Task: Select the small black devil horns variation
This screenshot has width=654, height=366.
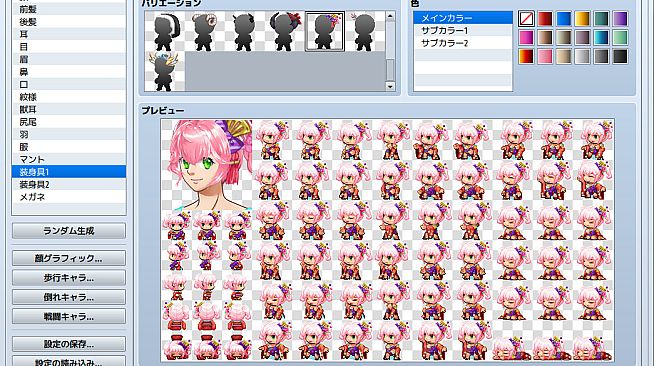Action: [x=245, y=31]
